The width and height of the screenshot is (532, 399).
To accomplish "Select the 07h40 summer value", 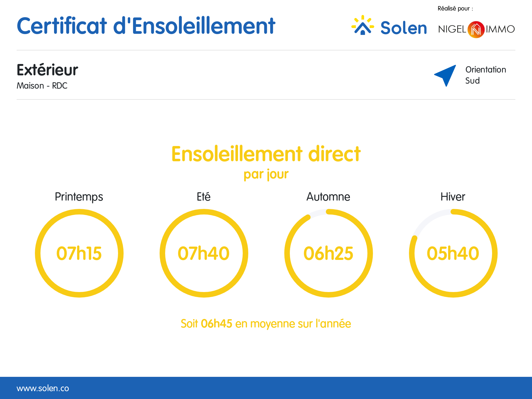I will point(204,253).
